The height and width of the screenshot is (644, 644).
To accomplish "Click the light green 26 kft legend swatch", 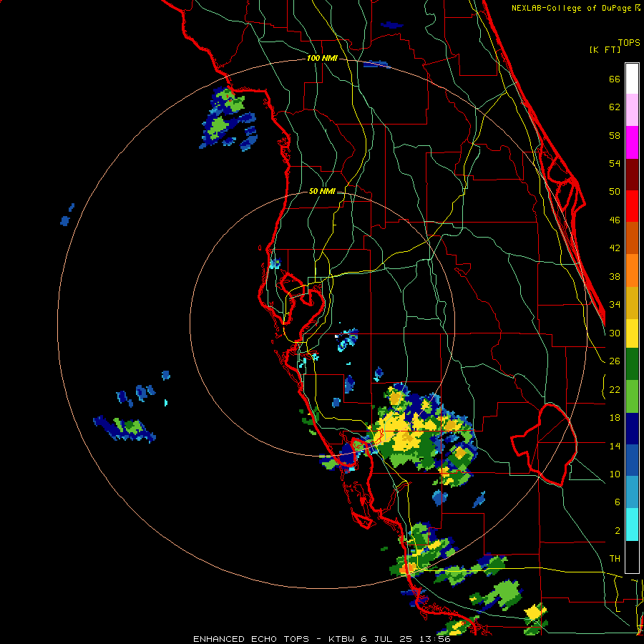I will (x=632, y=396).
